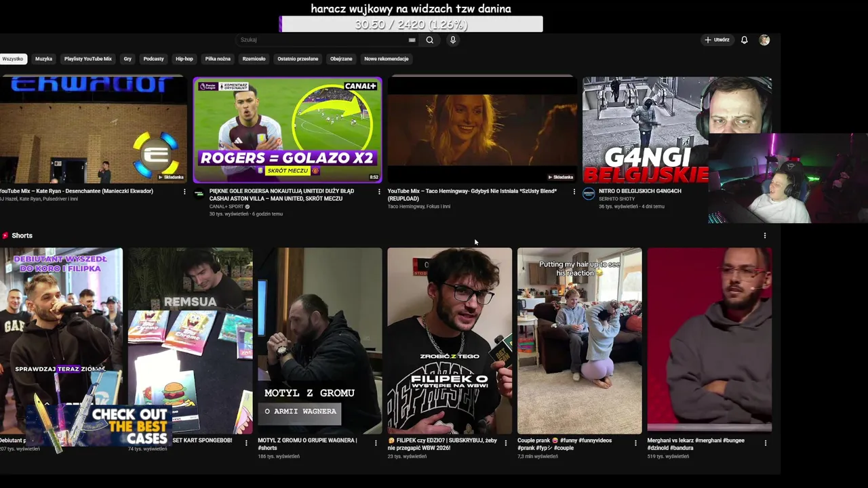Click the haracz wujkowy progress bar
868x488 pixels.
click(411, 24)
